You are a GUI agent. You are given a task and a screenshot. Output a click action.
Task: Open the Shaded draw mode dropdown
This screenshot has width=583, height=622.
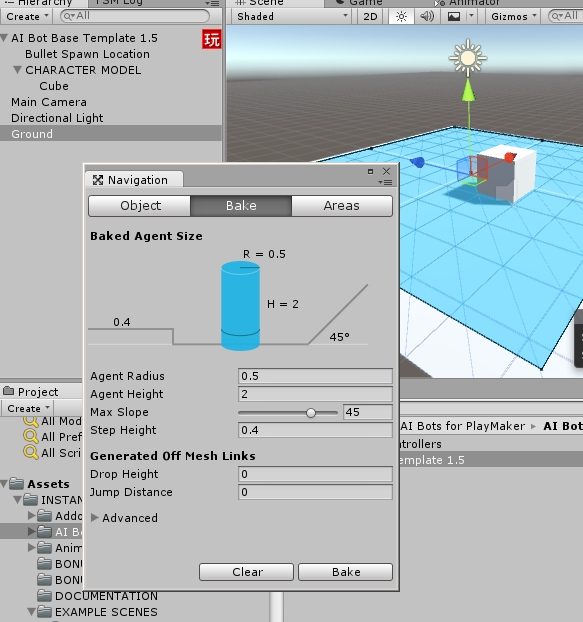click(x=291, y=17)
